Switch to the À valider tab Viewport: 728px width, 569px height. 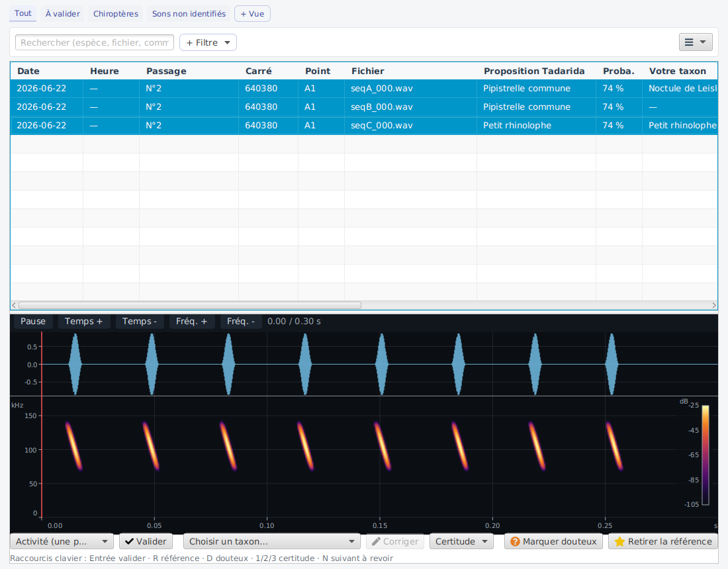(x=63, y=13)
